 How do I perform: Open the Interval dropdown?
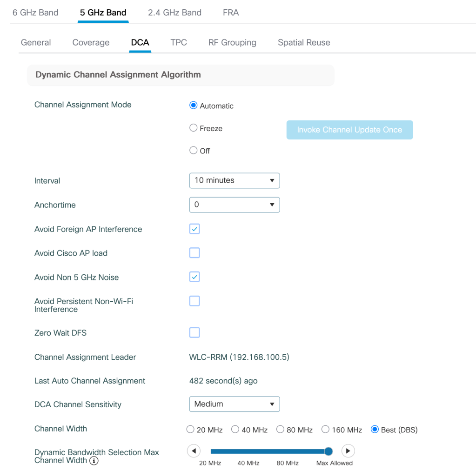pyautogui.click(x=234, y=180)
